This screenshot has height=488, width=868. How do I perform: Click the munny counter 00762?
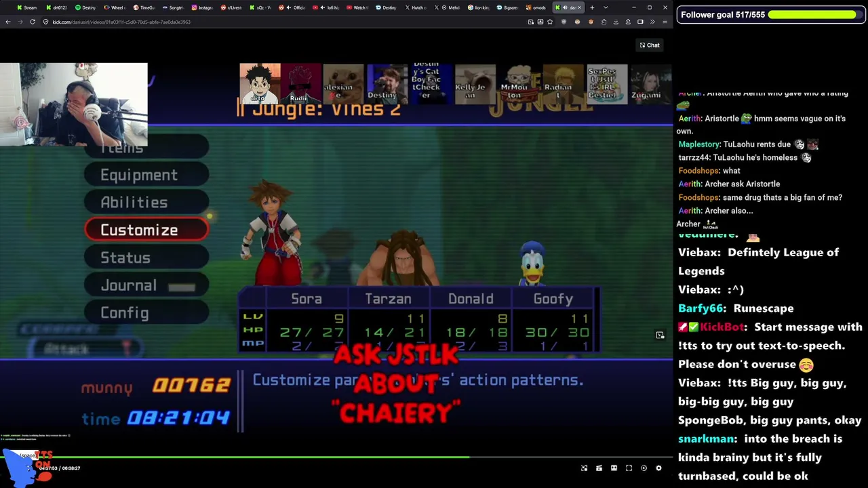click(x=192, y=385)
